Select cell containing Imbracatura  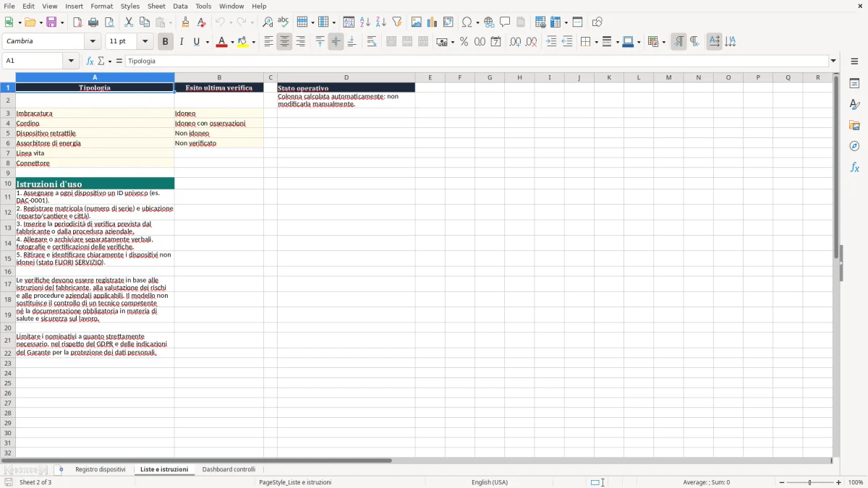pyautogui.click(x=95, y=113)
